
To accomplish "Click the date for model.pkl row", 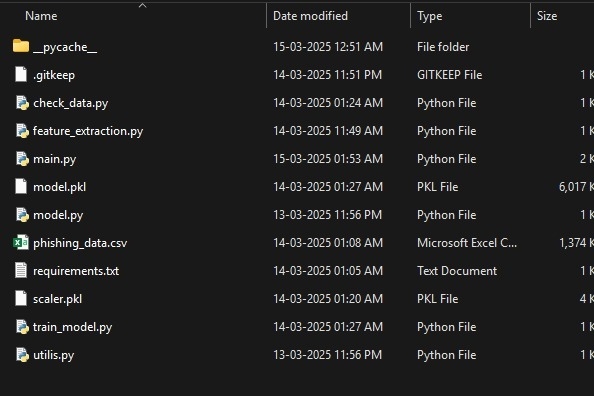I will [328, 187].
